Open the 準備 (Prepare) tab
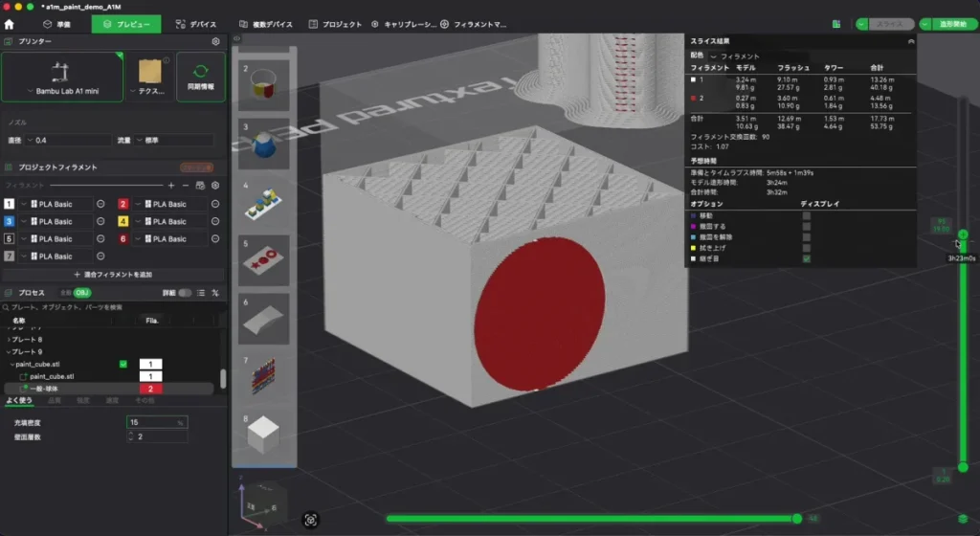The width and height of the screenshot is (980, 536). (56, 24)
